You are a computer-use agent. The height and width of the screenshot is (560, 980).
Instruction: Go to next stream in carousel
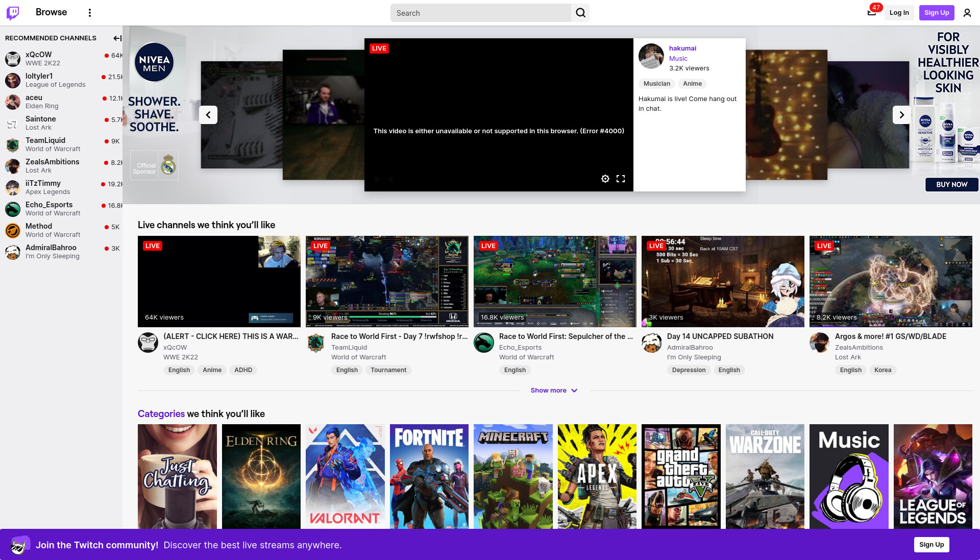click(x=902, y=115)
